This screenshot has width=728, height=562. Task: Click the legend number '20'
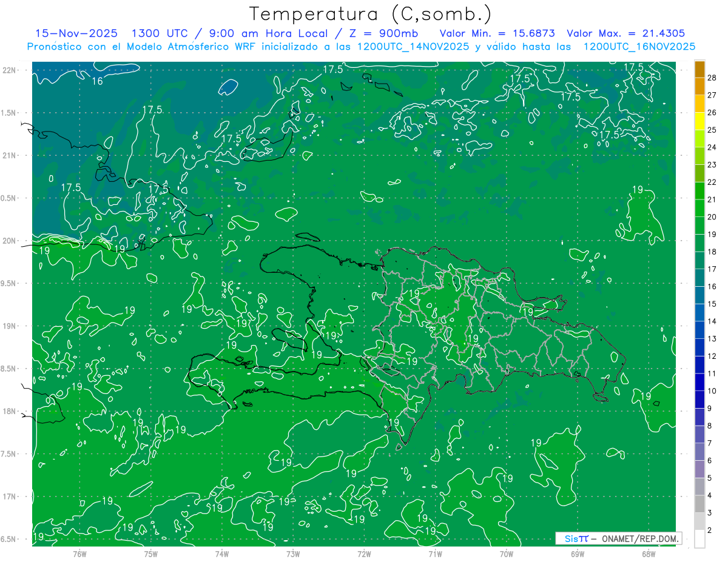tap(712, 217)
